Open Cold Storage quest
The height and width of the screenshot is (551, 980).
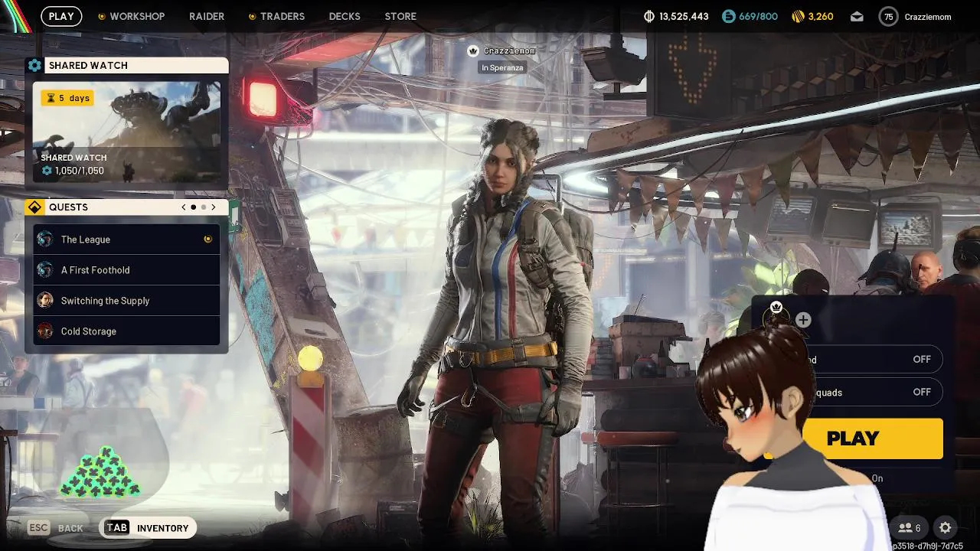[x=126, y=331]
